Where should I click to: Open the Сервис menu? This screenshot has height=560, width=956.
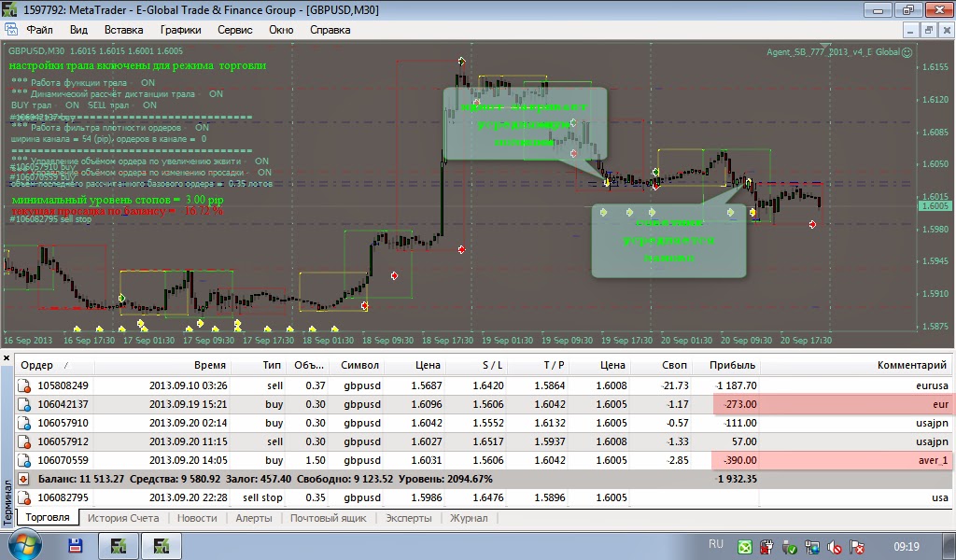(234, 30)
